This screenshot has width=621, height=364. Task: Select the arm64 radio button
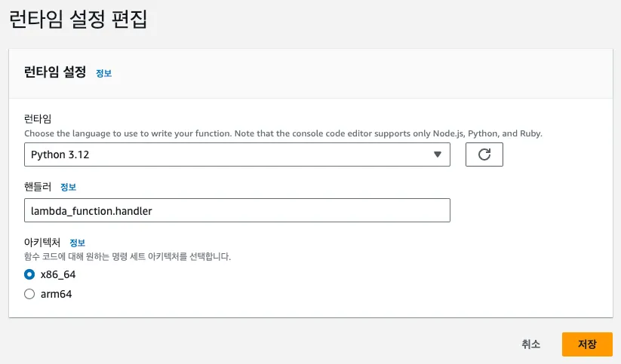click(29, 294)
